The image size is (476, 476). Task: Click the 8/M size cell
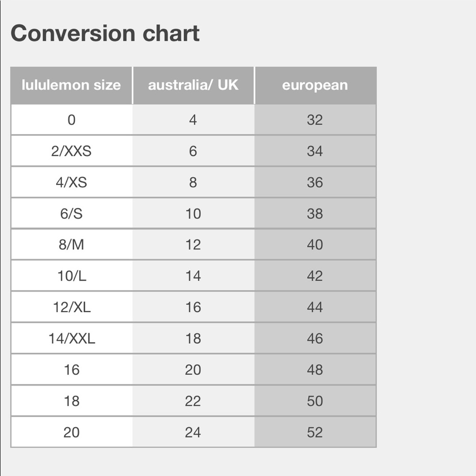(71, 245)
